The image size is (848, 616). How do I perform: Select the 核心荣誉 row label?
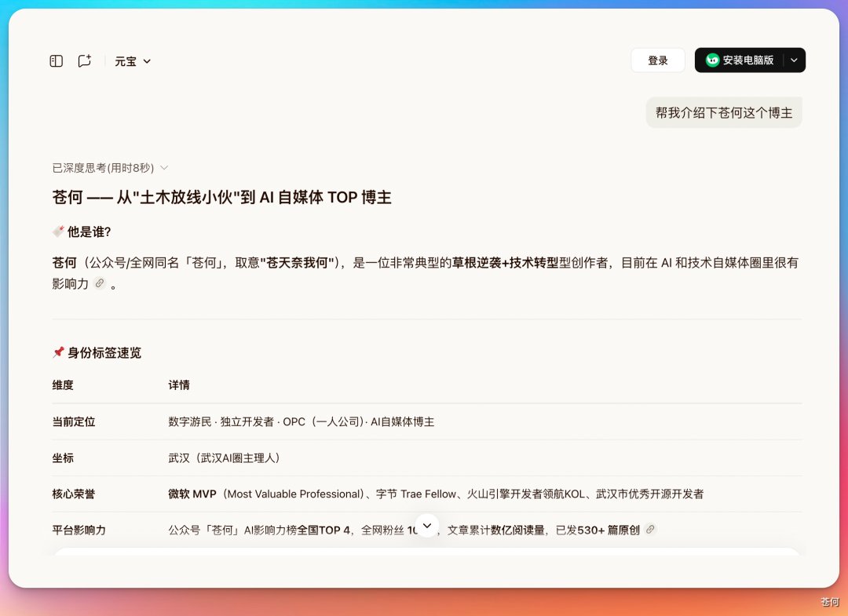74,494
